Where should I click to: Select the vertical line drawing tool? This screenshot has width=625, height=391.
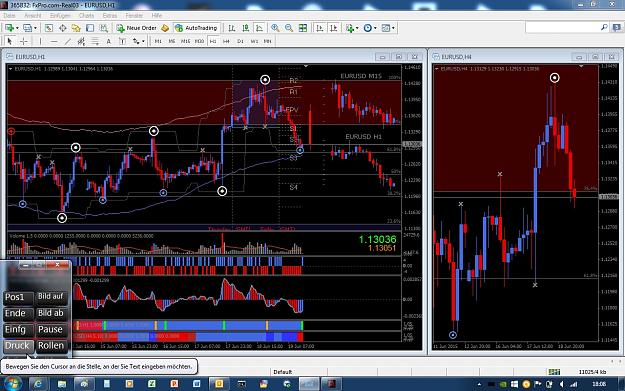[40, 41]
